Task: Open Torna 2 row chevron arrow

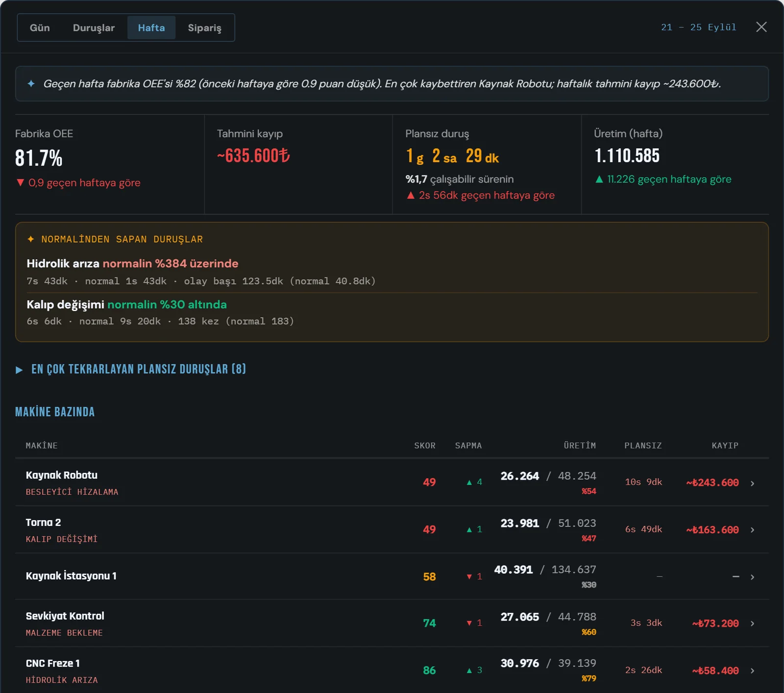Action: click(x=753, y=530)
